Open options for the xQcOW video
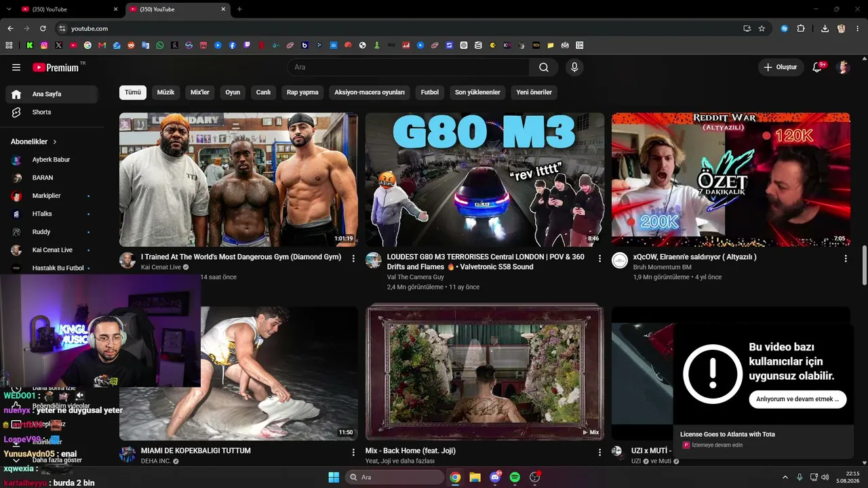 (x=846, y=258)
